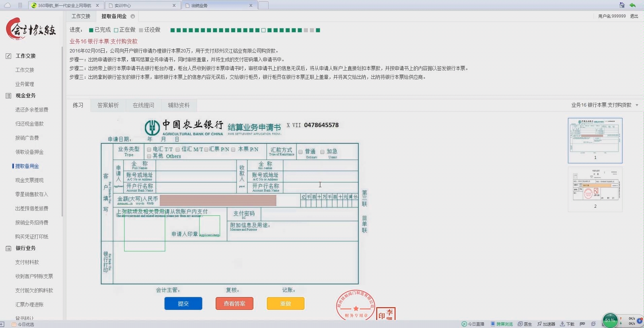Viewport: 644px width, 328px height.
Task: Switch to the 答案解析 tab
Action: (x=108, y=105)
